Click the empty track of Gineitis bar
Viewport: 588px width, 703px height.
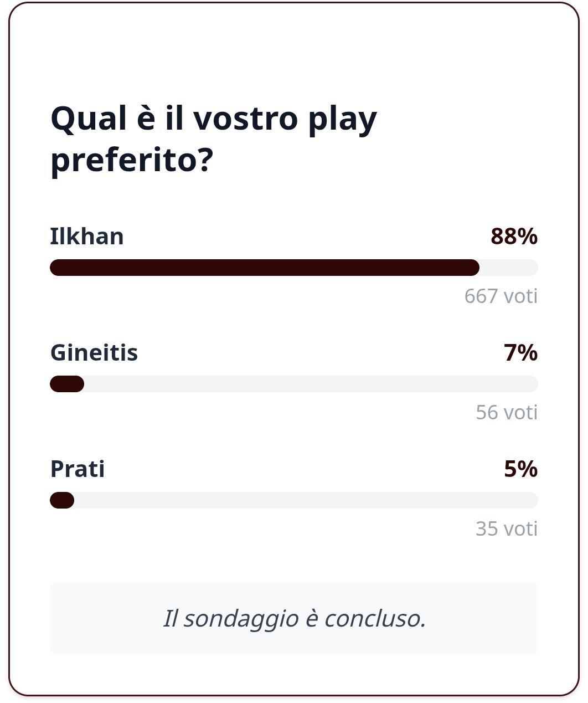(310, 384)
